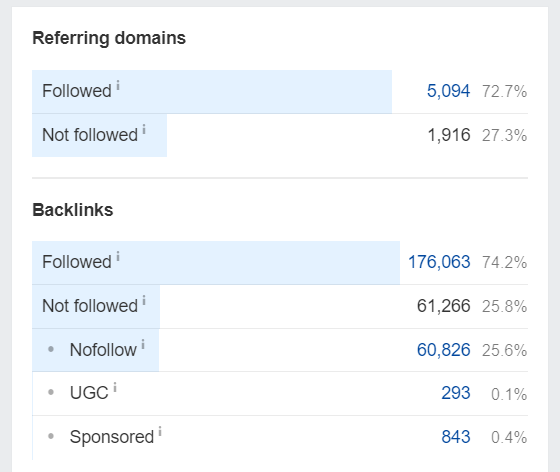This screenshot has width=560, height=472.
Task: Click the 1,916 not followed domains count
Action: (x=449, y=135)
